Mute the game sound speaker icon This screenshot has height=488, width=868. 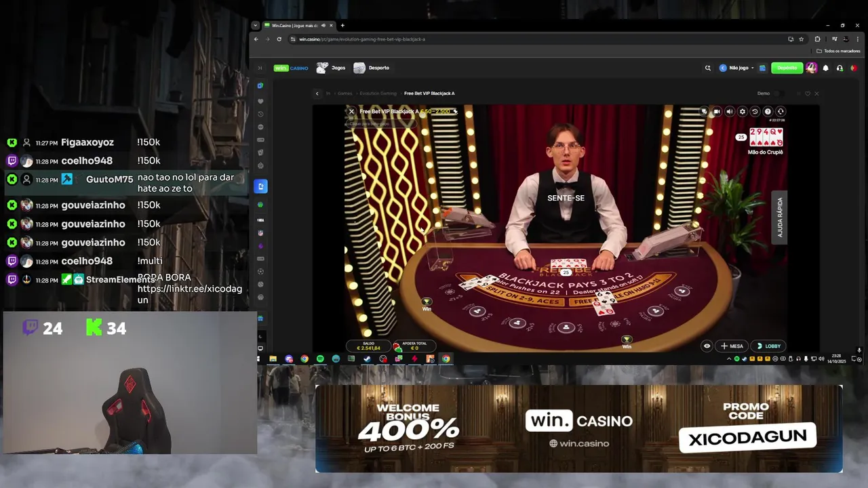tap(730, 112)
